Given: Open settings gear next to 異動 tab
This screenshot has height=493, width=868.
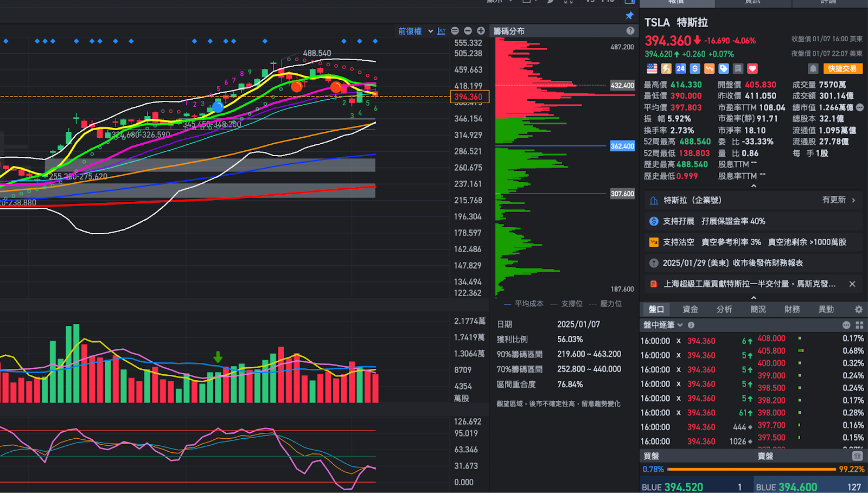Looking at the screenshot, I should (859, 309).
